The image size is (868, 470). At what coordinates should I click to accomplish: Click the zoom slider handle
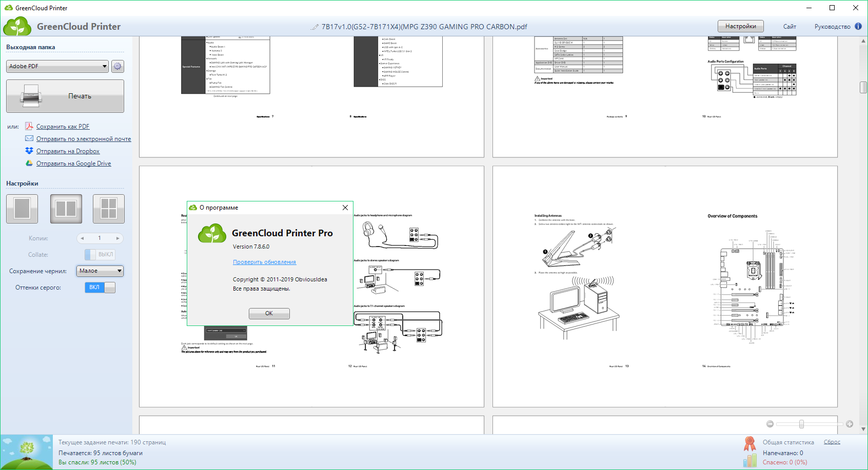[x=801, y=424]
